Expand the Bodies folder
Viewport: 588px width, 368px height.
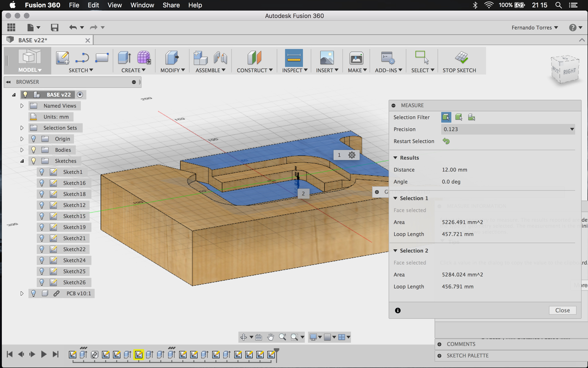[x=22, y=150]
